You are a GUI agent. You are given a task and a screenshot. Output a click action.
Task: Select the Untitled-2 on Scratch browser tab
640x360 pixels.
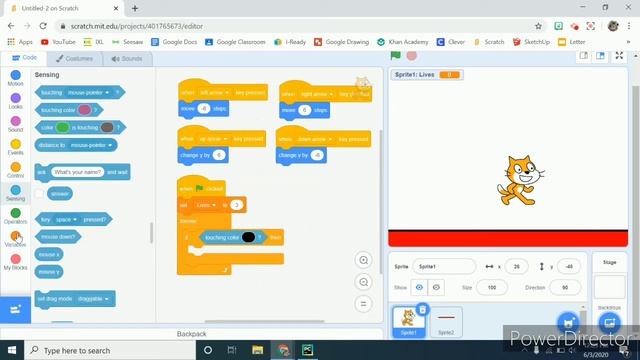(x=61, y=8)
